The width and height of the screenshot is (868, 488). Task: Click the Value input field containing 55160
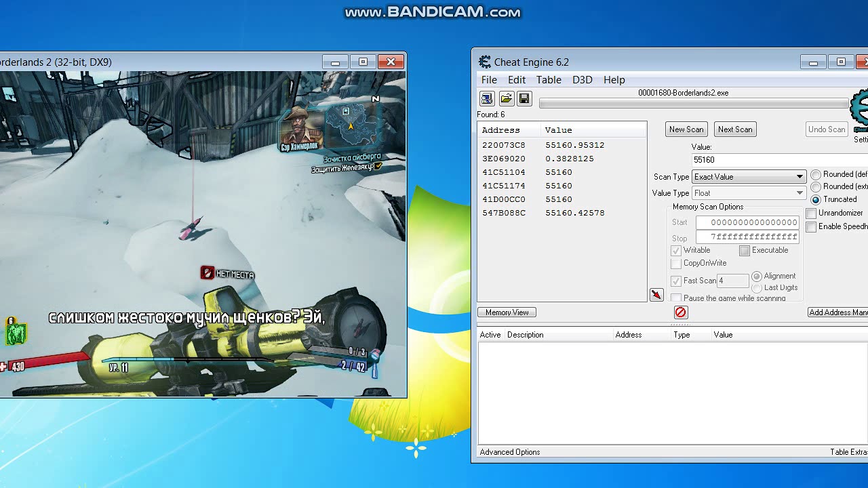(x=780, y=160)
